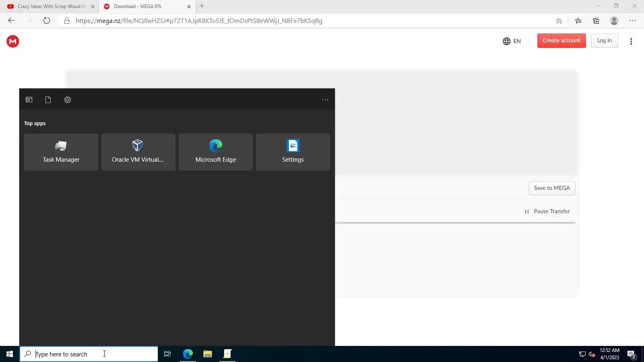Click the Top apps heading
Image resolution: width=644 pixels, height=362 pixels.
[35, 123]
